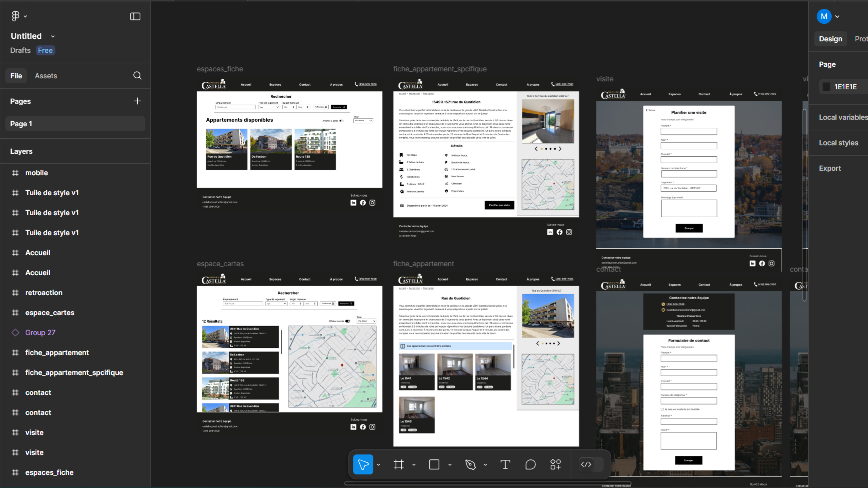Select the Group 27 layer

[40, 333]
